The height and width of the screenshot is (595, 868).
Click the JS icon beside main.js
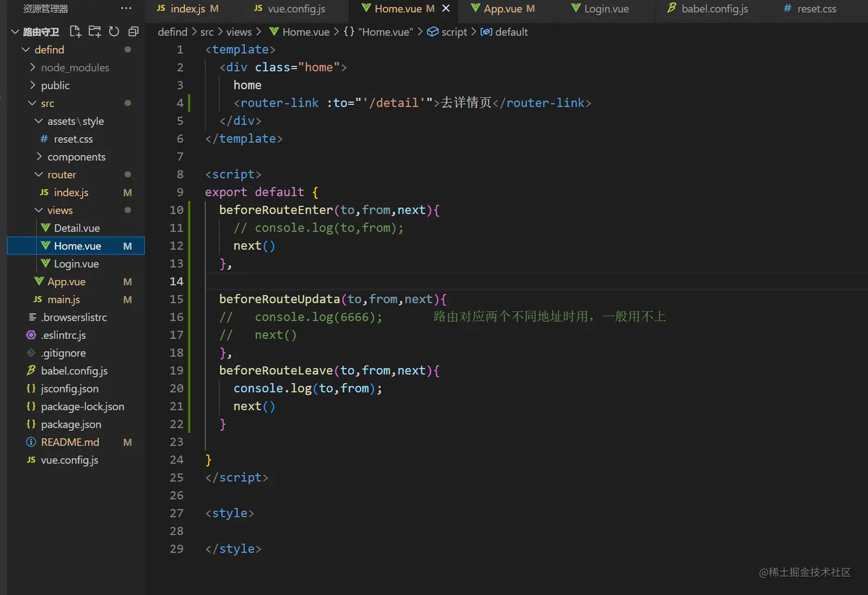coord(37,299)
